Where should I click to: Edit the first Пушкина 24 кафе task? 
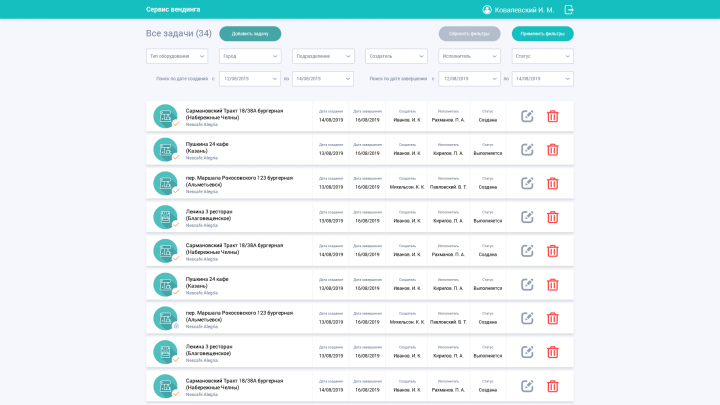point(527,150)
